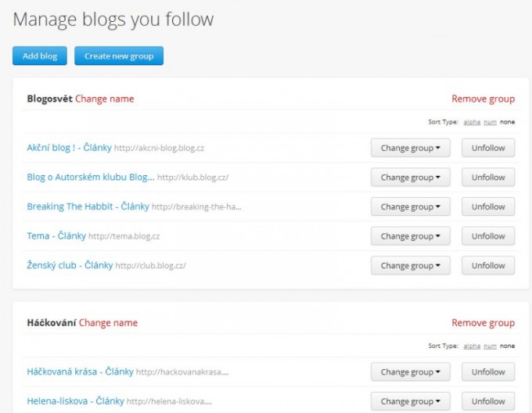Open Akční blog ! - Články link
532x413 pixels.
click(69, 148)
